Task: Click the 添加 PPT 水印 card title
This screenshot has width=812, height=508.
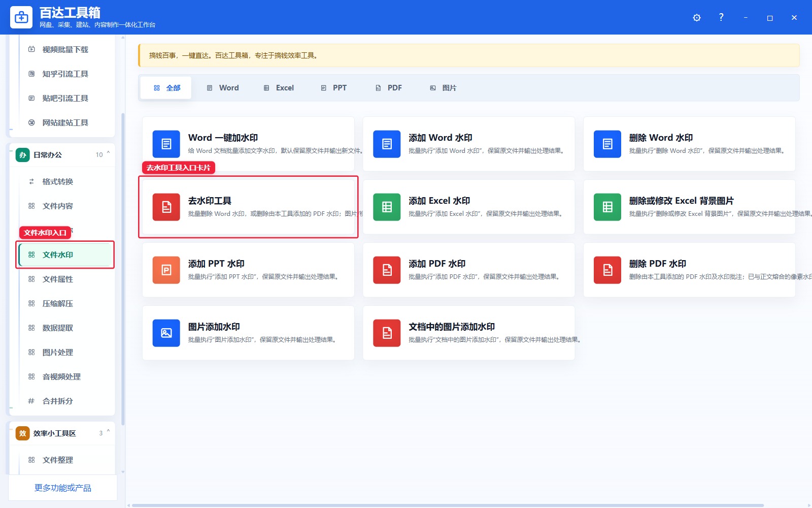Action: pyautogui.click(x=216, y=264)
